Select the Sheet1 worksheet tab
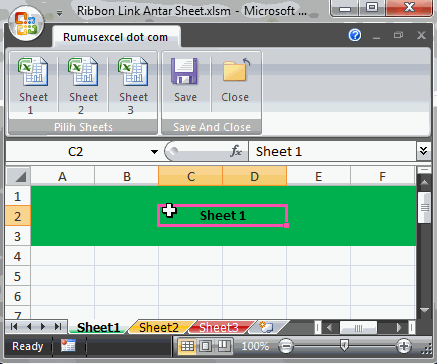This screenshot has height=364, width=437. coord(98,327)
